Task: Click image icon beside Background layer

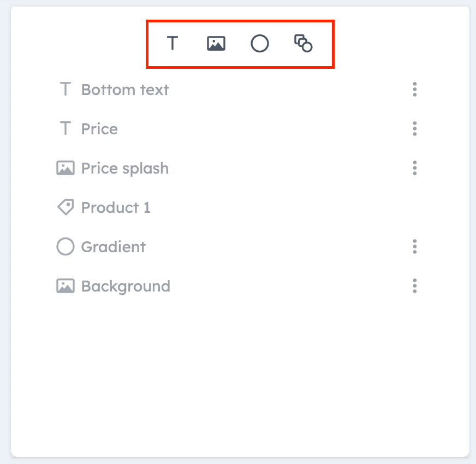Action: point(66,285)
